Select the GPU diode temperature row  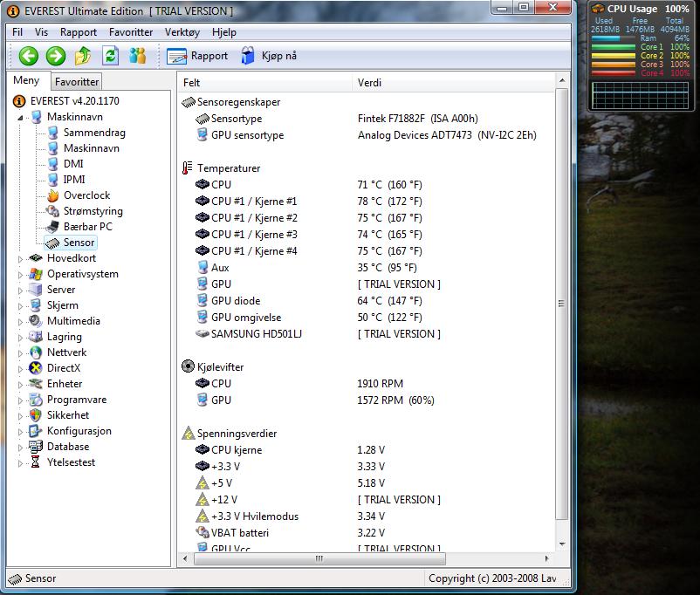[366, 301]
